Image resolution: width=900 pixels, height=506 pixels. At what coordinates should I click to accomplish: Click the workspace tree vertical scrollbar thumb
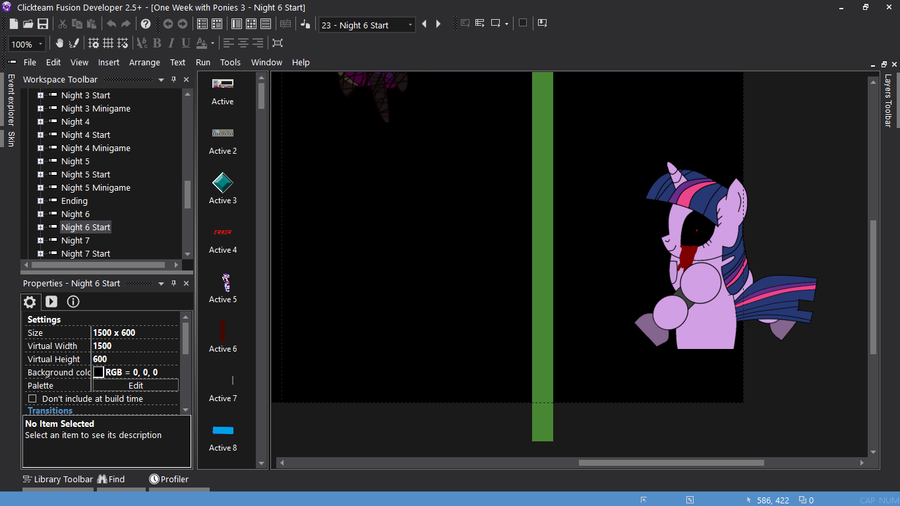coord(187,194)
